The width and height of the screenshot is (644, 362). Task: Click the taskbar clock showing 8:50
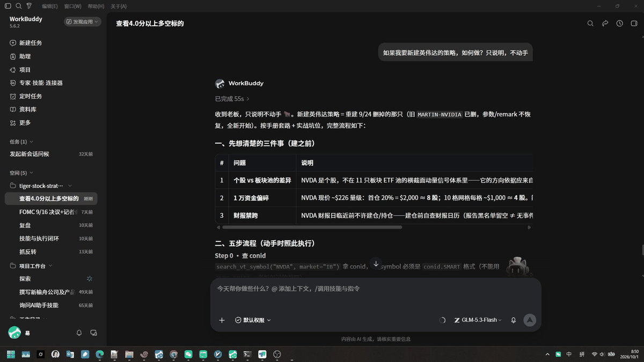coord(630,354)
